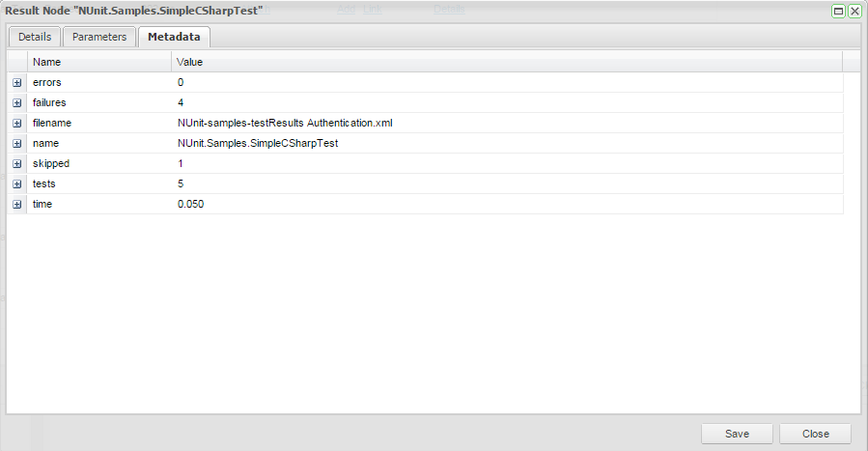
Task: Select the filename value cell
Action: coord(285,124)
